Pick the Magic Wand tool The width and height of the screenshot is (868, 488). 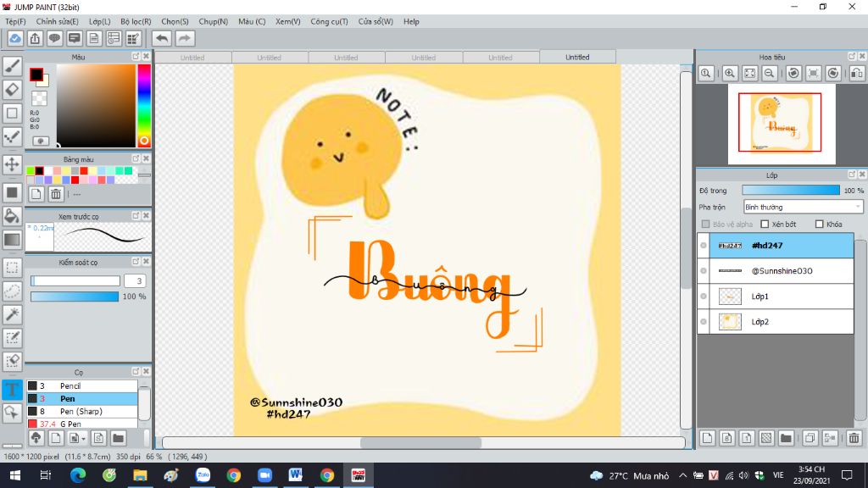(x=12, y=314)
